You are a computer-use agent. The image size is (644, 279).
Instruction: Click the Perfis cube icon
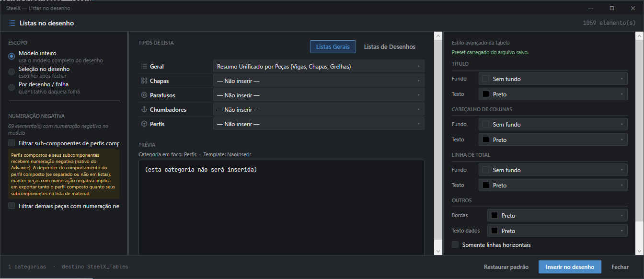tap(144, 124)
